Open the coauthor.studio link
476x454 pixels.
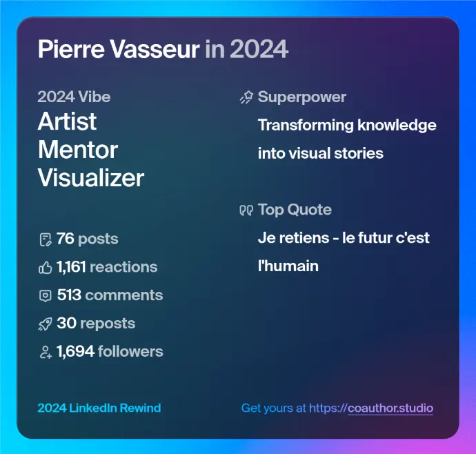click(371, 408)
